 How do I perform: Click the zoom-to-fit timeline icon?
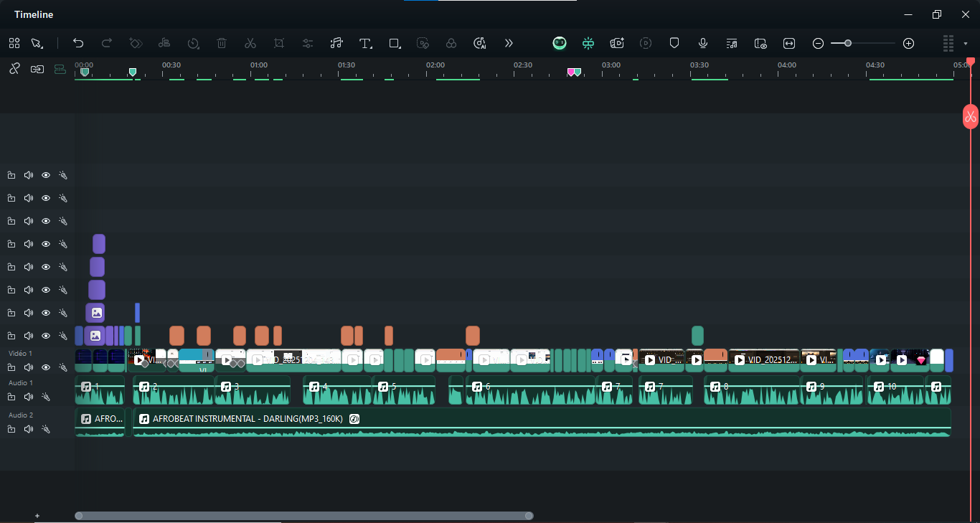(x=789, y=43)
